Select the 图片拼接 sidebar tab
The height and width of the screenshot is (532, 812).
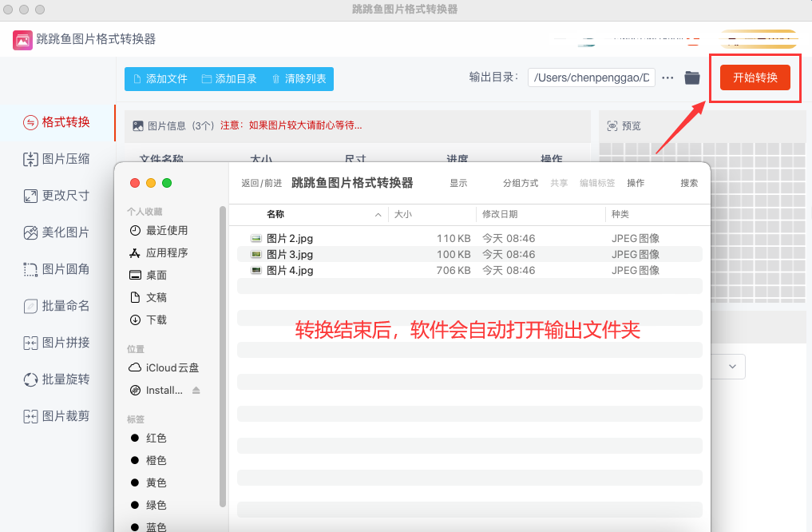[x=57, y=343]
